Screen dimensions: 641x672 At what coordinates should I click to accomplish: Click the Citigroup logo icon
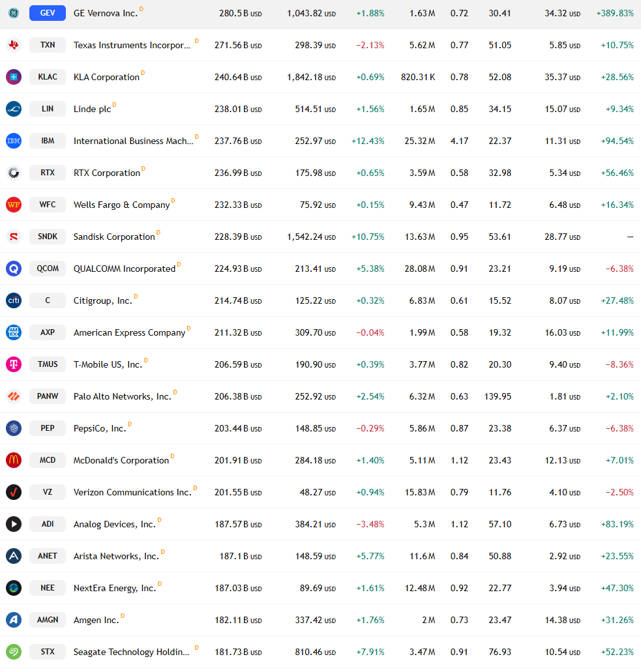point(14,300)
